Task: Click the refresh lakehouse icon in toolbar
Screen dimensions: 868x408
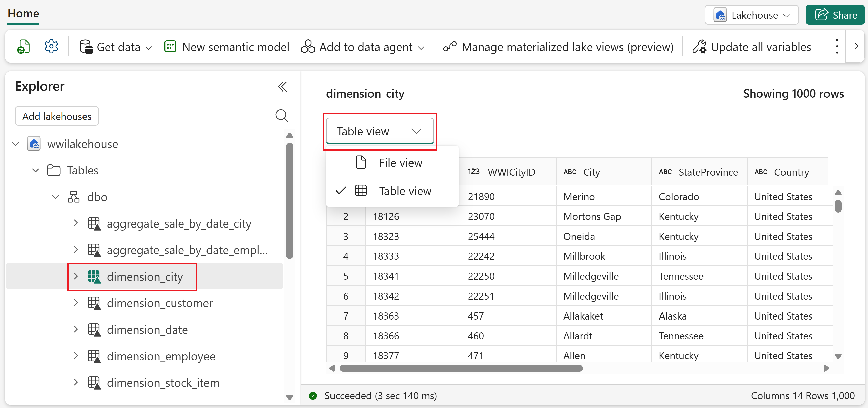Action: [x=23, y=47]
